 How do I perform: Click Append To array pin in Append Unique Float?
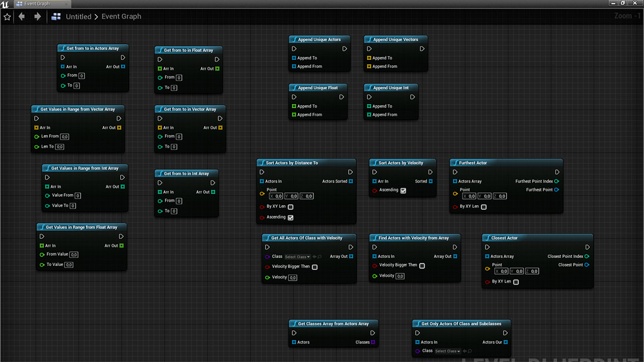click(293, 106)
